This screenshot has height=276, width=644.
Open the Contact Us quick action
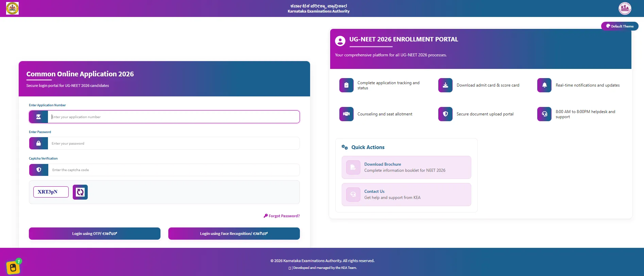point(406,195)
